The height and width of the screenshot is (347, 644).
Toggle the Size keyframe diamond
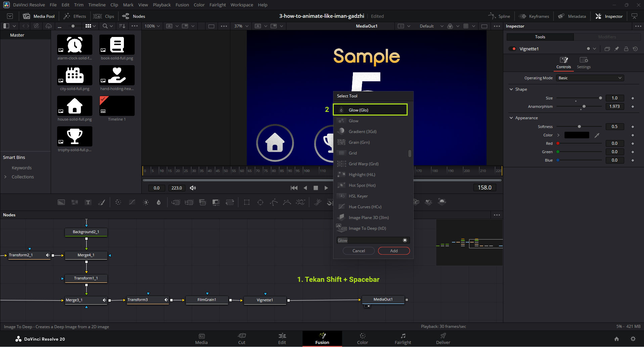[x=633, y=98]
